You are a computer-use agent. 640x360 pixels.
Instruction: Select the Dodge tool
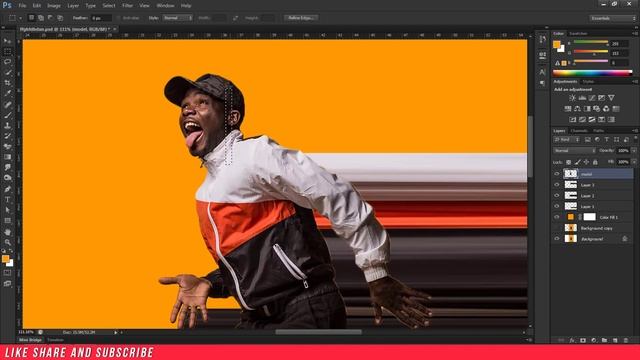tap(7, 178)
